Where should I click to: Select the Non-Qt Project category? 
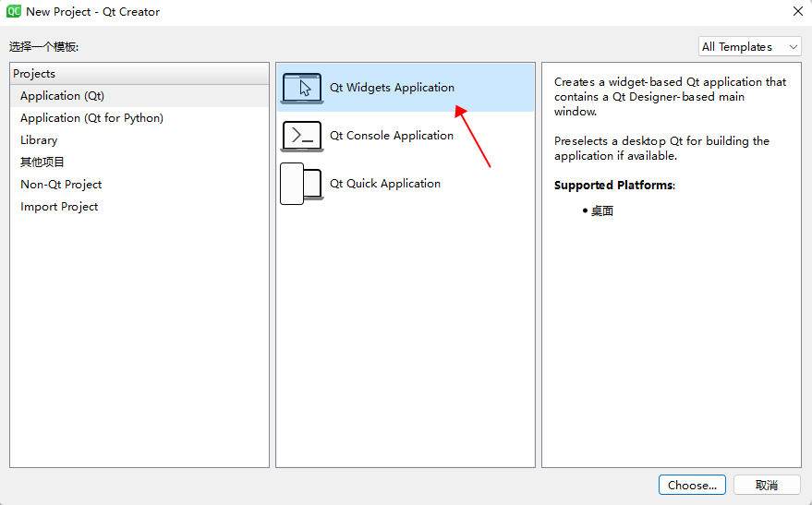tap(139, 185)
